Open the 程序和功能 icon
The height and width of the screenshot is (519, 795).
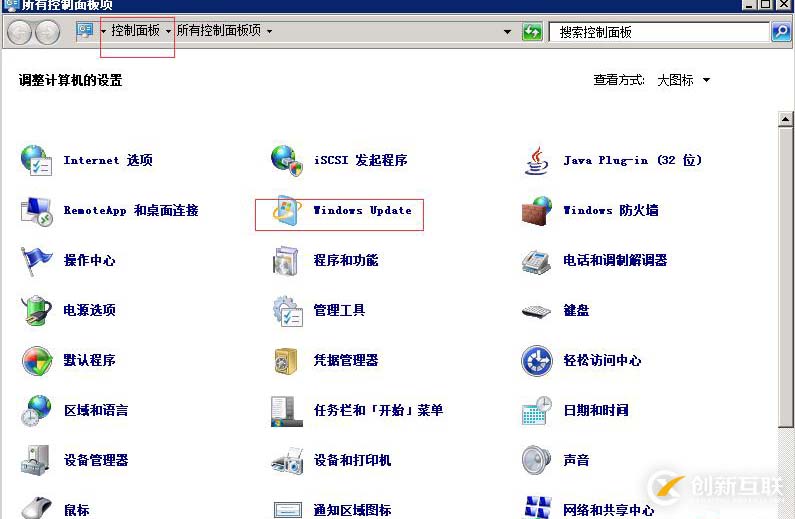[286, 261]
